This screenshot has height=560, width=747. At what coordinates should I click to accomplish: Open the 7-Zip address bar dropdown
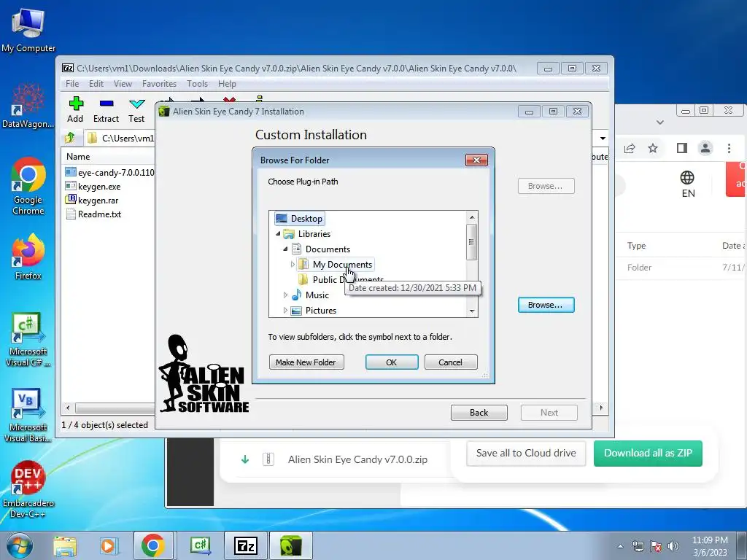[603, 138]
